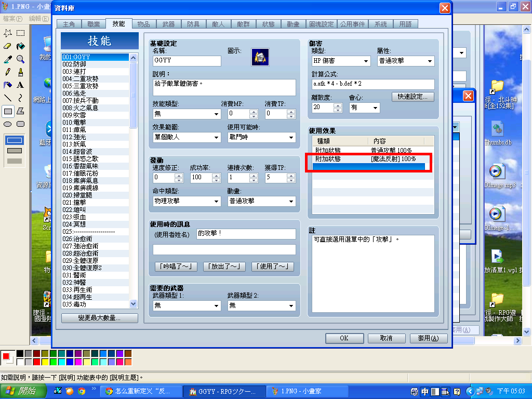This screenshot has width=532, height=399.
Task: Open the 技能類型 dropdown
Action: (187, 114)
